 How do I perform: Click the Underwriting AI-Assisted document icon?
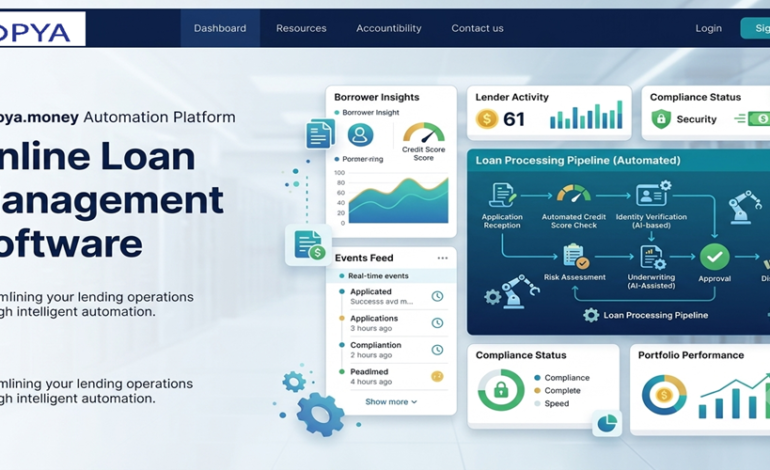(653, 257)
